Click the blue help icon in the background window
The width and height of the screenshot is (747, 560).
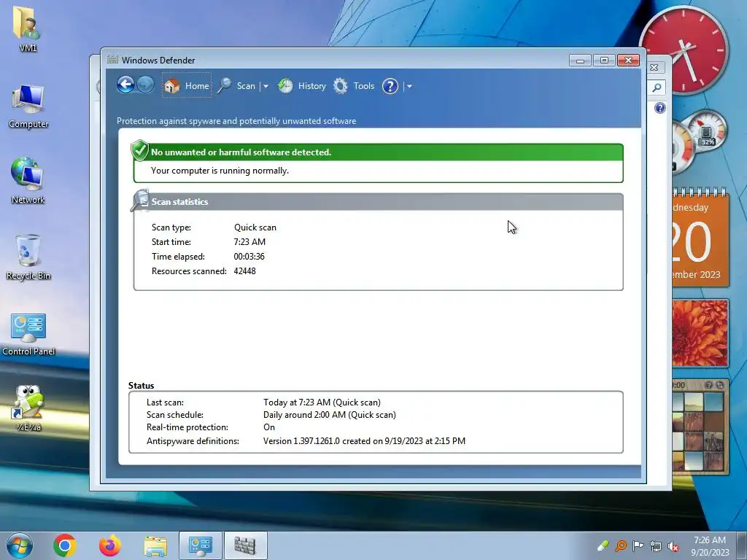point(659,108)
